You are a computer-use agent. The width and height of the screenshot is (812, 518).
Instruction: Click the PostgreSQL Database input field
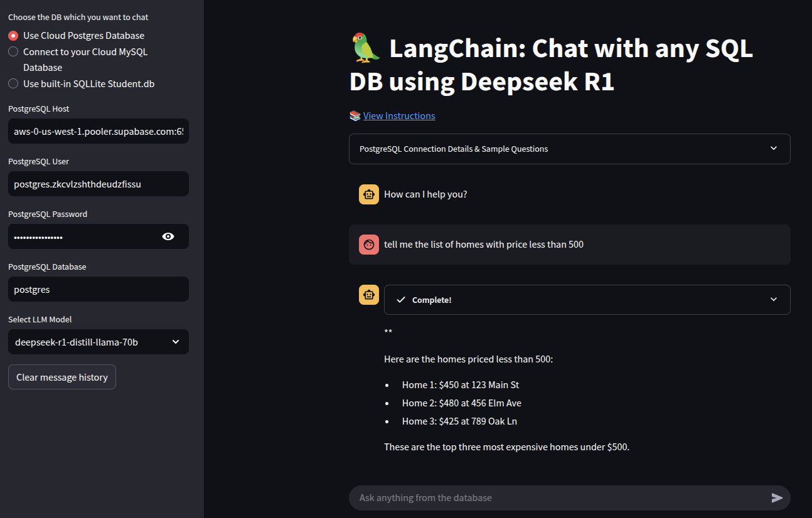pyautogui.click(x=98, y=289)
